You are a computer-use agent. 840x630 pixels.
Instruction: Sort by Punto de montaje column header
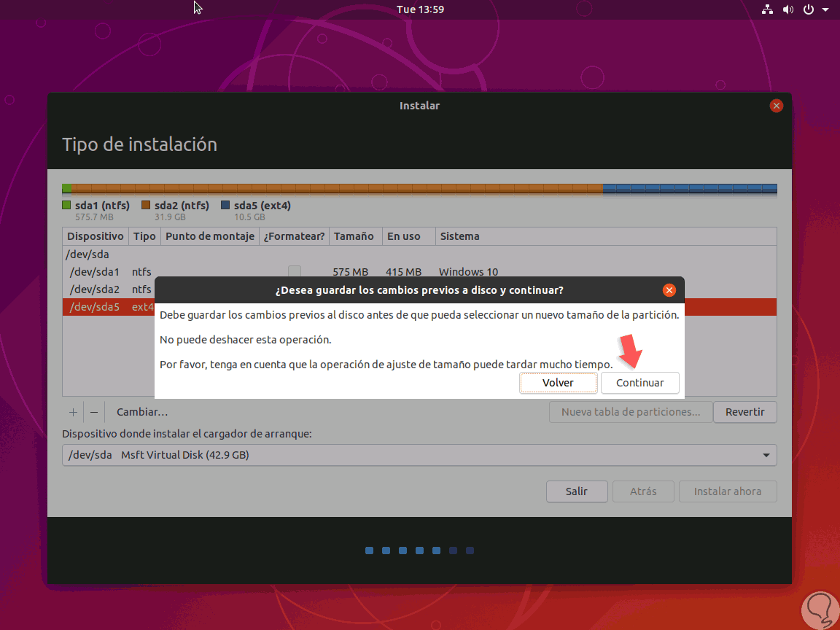coord(210,236)
